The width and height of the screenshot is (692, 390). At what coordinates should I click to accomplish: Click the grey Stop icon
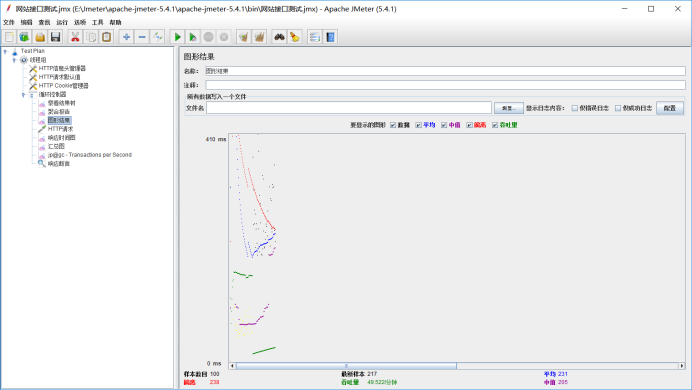208,37
